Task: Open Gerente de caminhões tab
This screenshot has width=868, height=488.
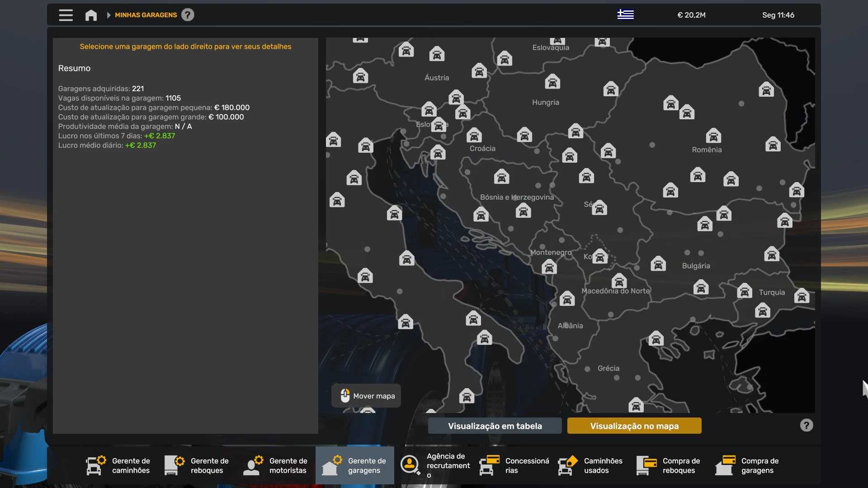Action: (118, 465)
